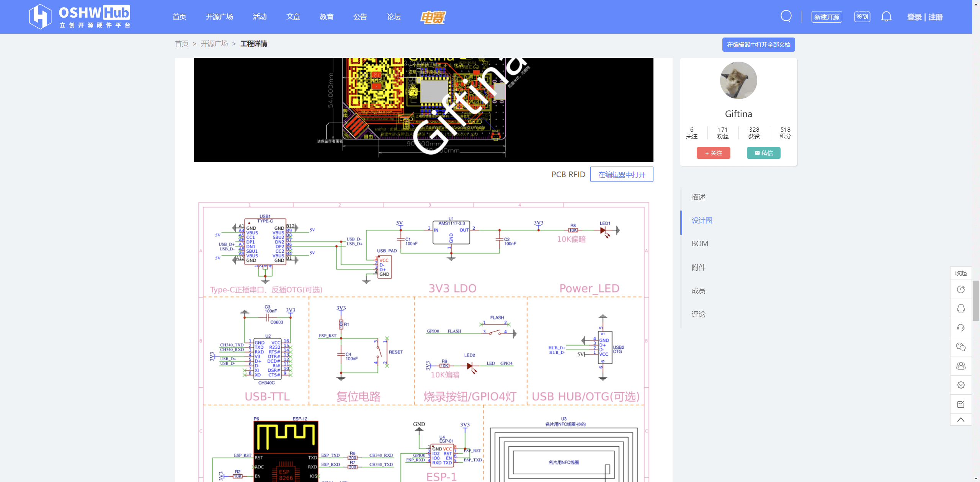
Task: Click the 171 粉丝 stat
Action: (723, 133)
